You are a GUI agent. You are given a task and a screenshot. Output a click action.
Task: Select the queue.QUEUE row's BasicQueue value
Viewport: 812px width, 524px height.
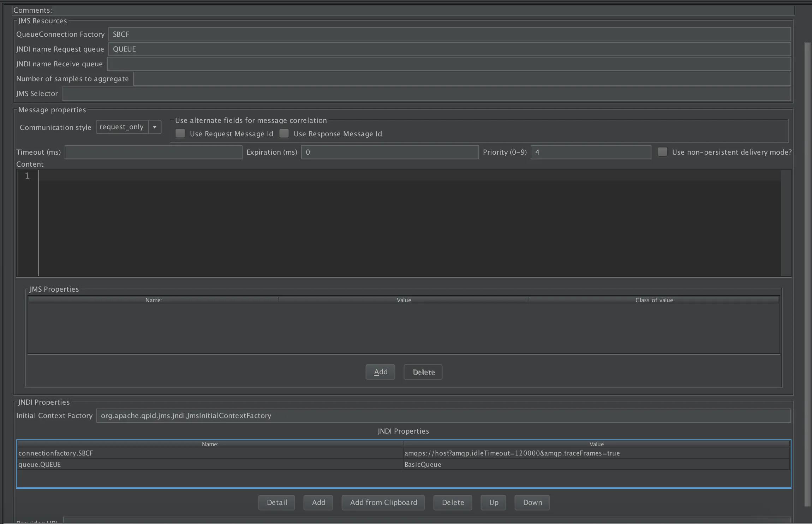coord(423,464)
